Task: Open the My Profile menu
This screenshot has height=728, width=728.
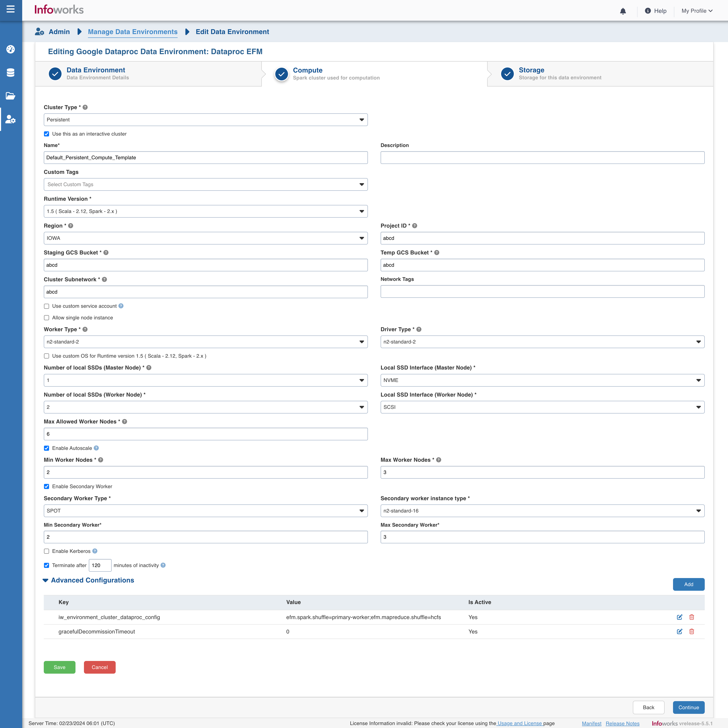Action: point(697,11)
